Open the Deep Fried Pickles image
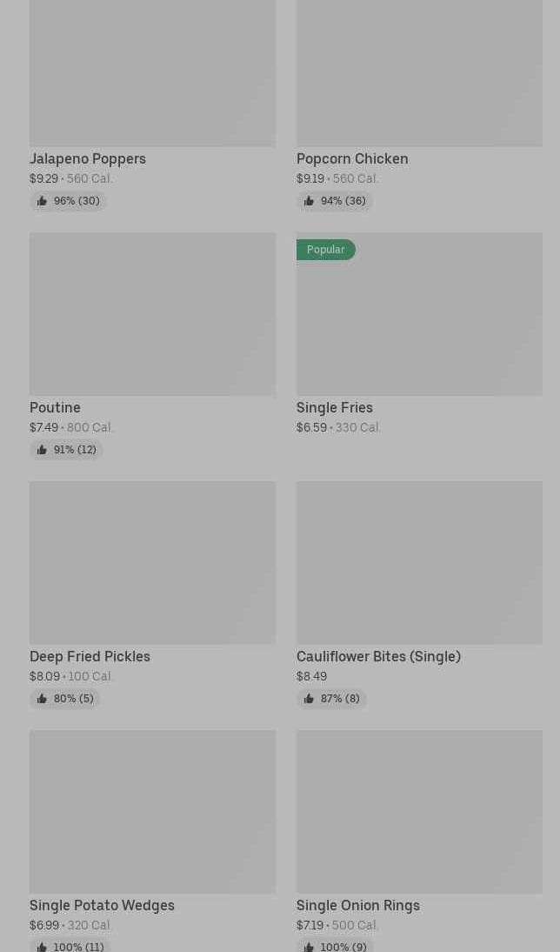The height and width of the screenshot is (952, 560). point(152,563)
